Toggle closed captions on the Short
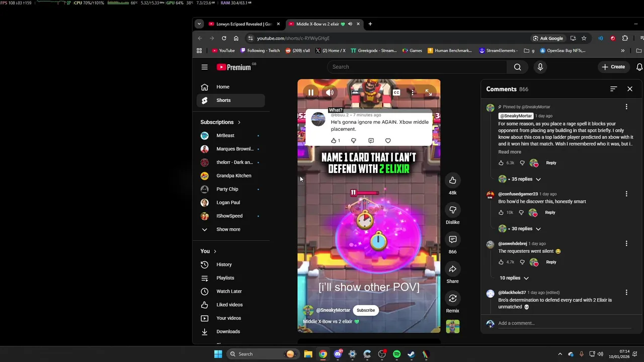Screen dimensions: 644x362 tap(396, 93)
